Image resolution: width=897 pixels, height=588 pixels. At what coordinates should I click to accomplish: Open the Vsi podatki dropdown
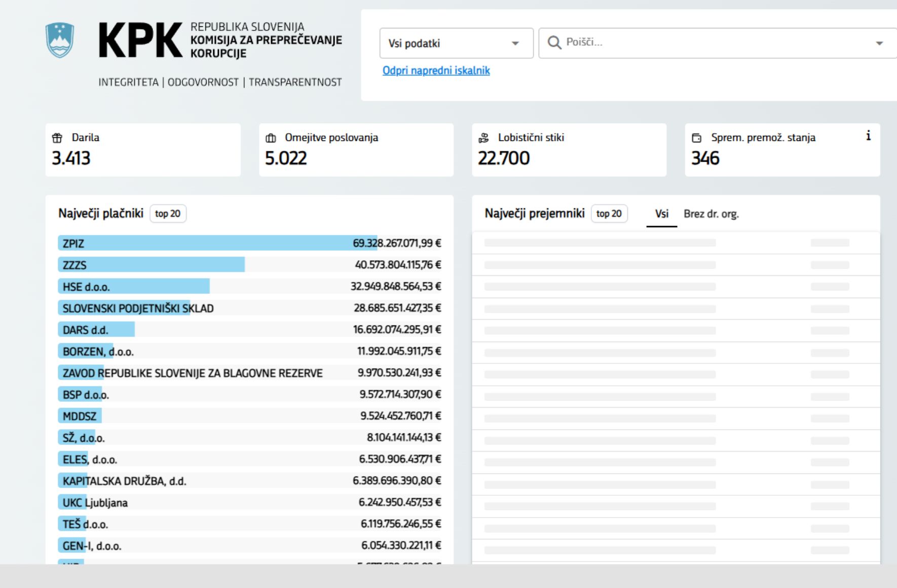click(x=456, y=43)
